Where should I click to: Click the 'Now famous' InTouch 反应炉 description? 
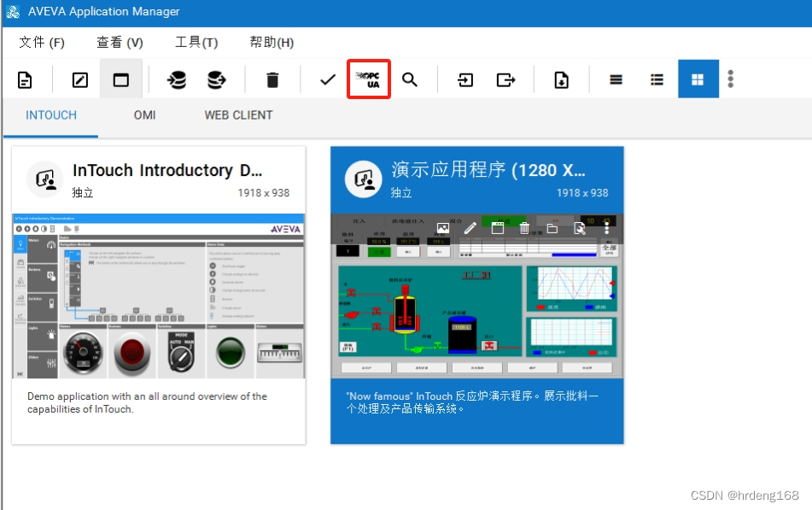pos(472,402)
